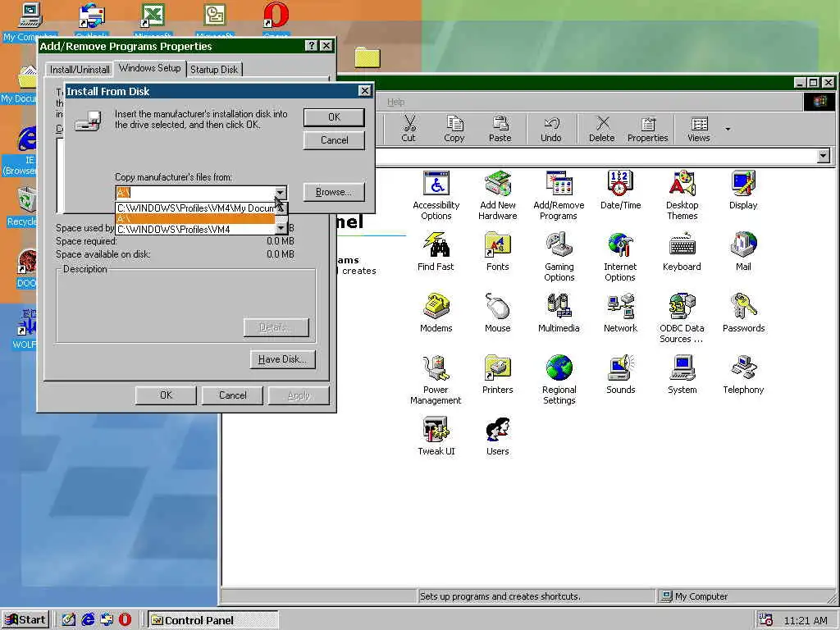Switch to the Startup Disk tab
840x630 pixels.
click(214, 69)
